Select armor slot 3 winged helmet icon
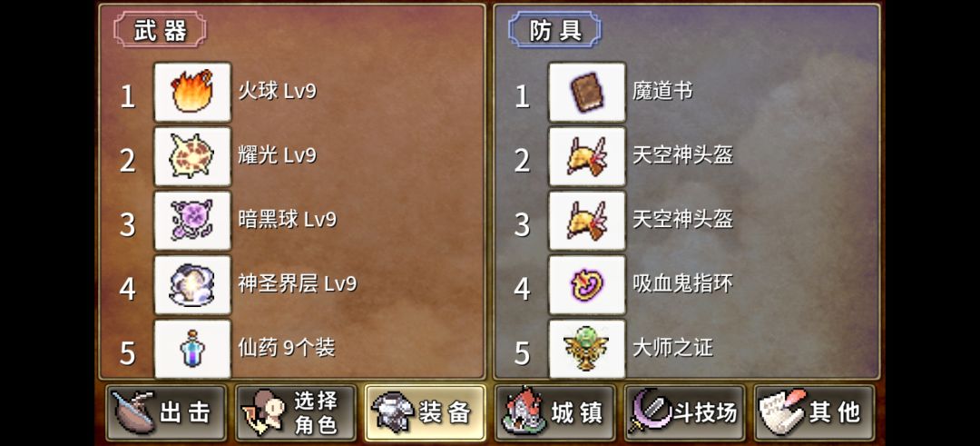 587,220
